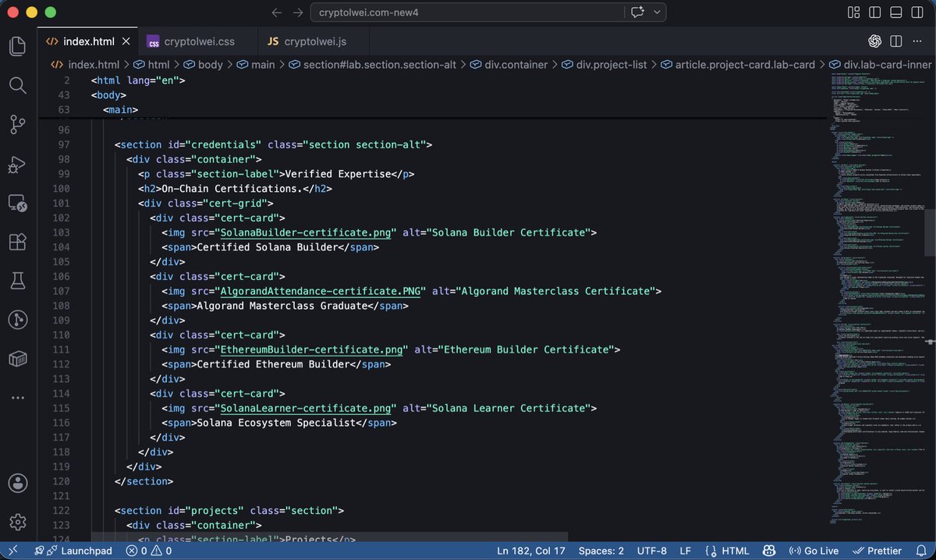The image size is (936, 560).
Task: Open the Manage gear menu
Action: click(x=18, y=522)
